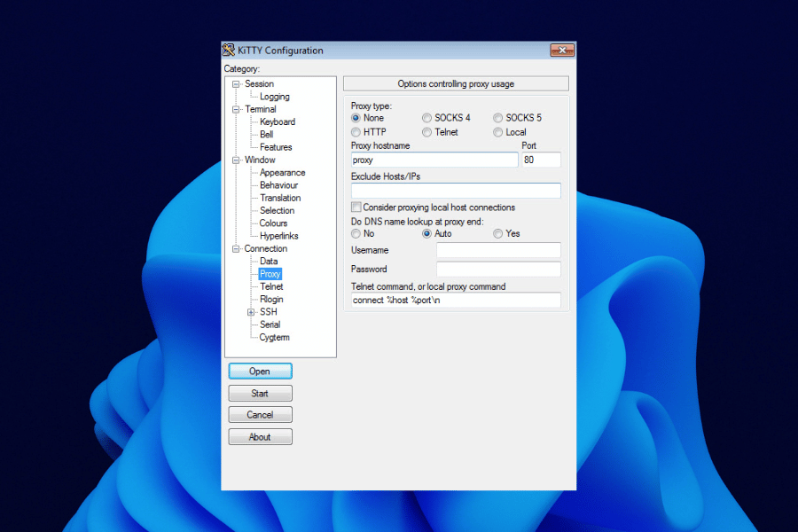Open the Keyboard settings category

pos(276,121)
